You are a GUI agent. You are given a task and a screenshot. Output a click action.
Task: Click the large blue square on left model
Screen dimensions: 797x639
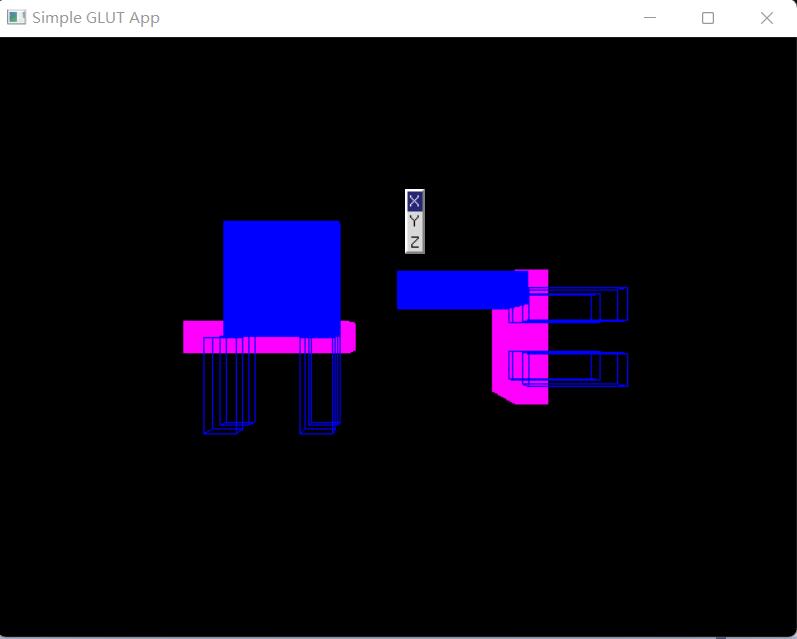(282, 279)
